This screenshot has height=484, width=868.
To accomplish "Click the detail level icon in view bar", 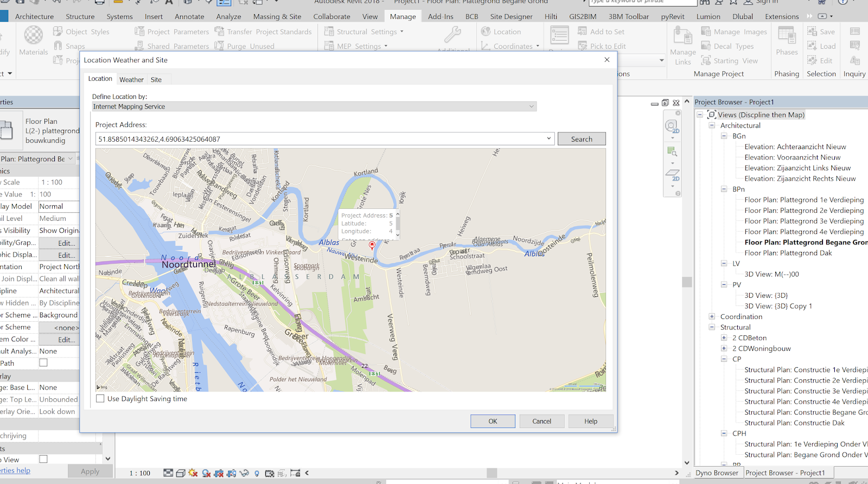I will point(168,473).
